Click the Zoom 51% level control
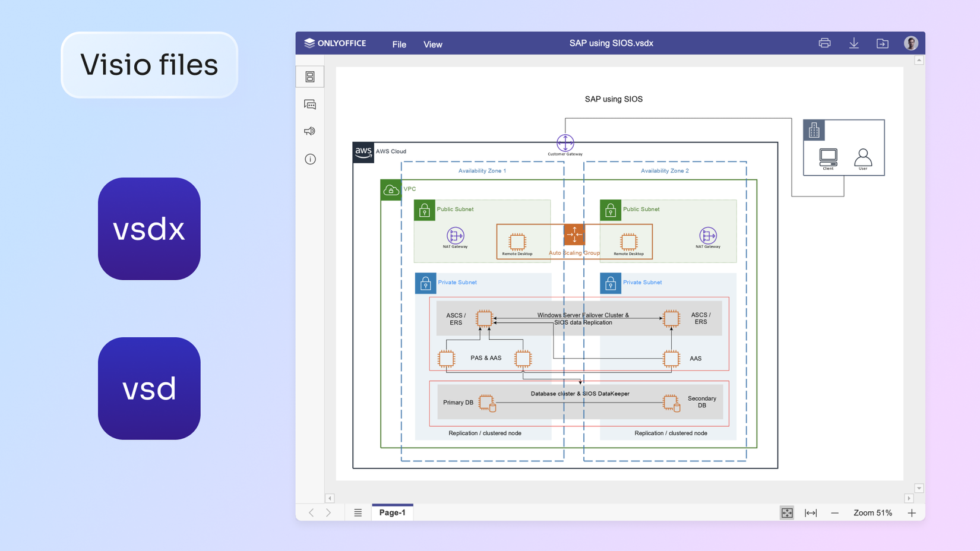The image size is (980, 551). point(872,512)
